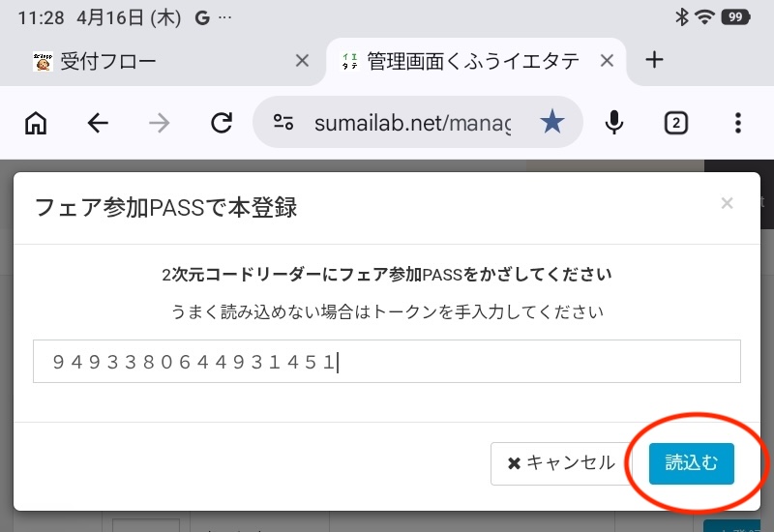Select the 管理画面くふうイエタテ tab
This screenshot has width=774, height=532.
click(x=464, y=61)
